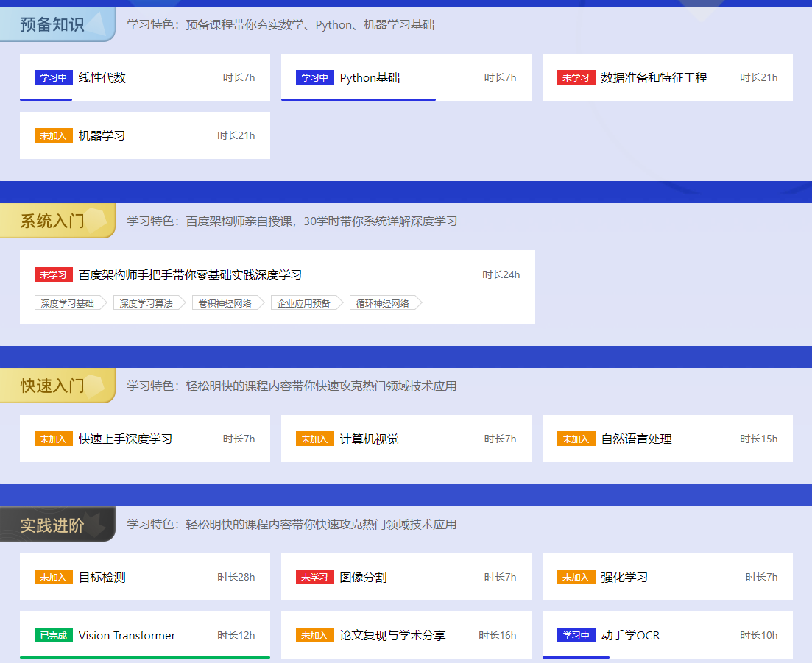The image size is (812, 663).
Task: Click the 未加入 badge on 计算机视觉
Action: [315, 439]
